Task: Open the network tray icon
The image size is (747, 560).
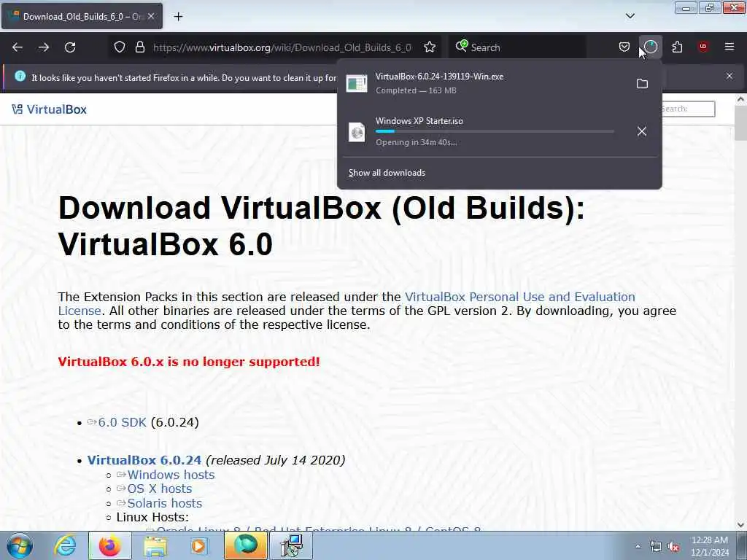Action: (656, 547)
